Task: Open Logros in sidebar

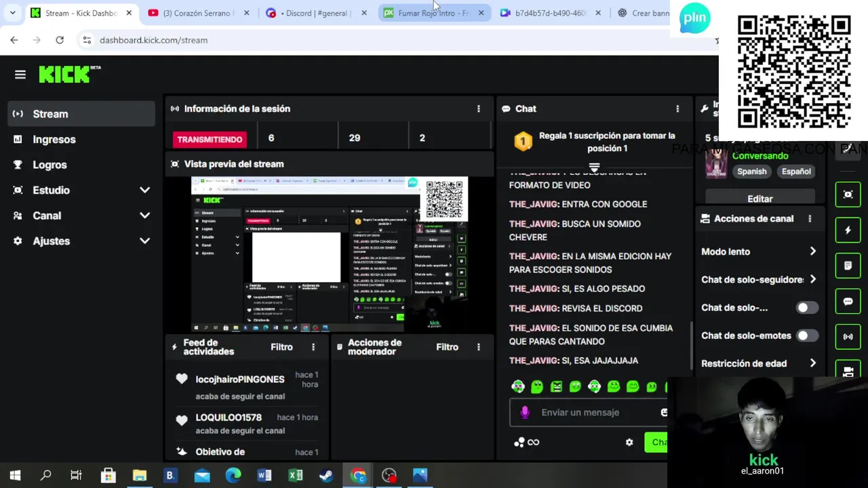Action: coord(81,165)
